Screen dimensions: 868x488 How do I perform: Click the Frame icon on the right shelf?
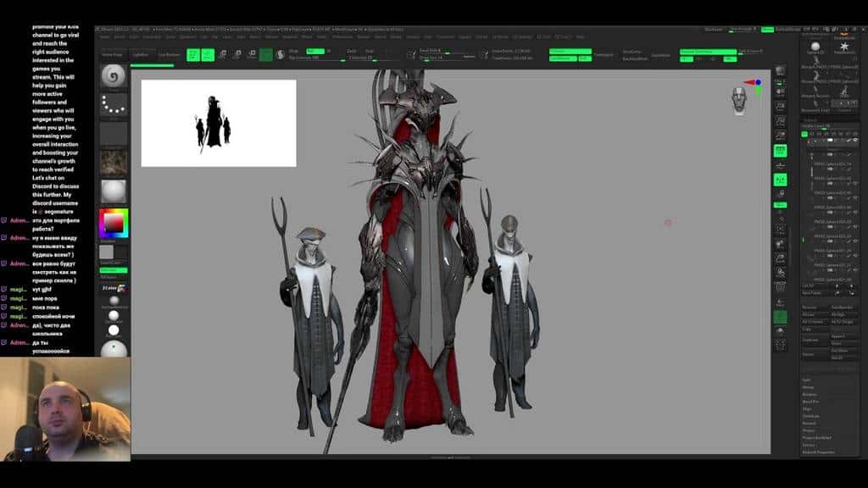click(780, 230)
